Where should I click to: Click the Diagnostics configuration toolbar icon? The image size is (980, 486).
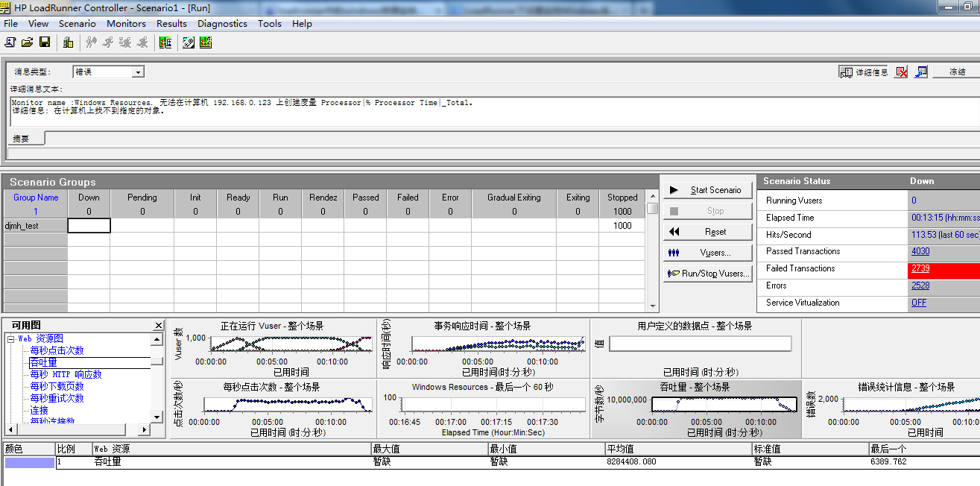(189, 42)
